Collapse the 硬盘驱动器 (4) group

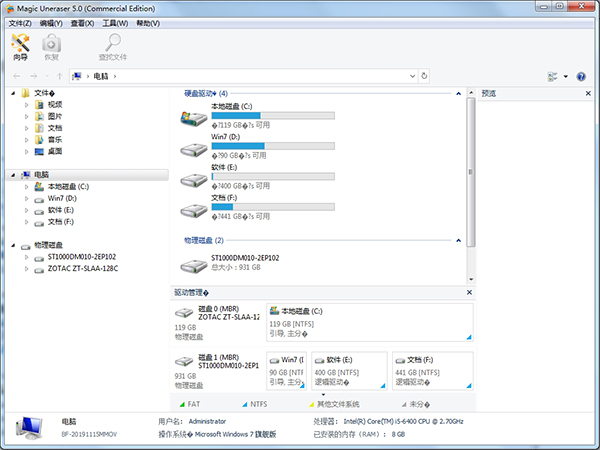coord(458,93)
